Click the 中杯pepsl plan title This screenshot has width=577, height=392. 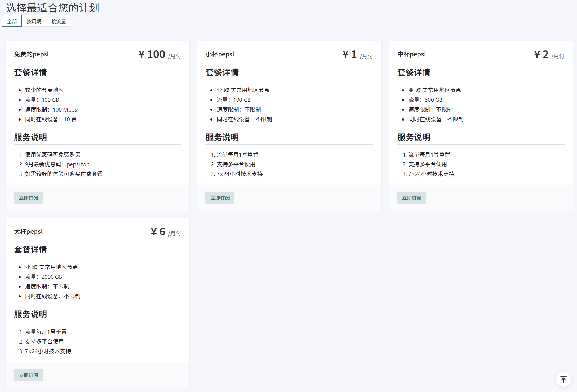[411, 54]
